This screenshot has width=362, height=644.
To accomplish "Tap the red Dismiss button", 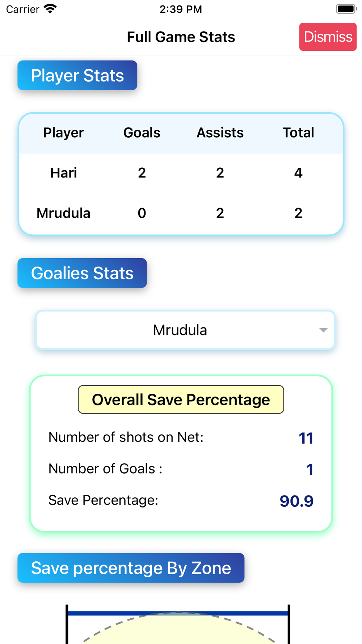I will (x=328, y=37).
